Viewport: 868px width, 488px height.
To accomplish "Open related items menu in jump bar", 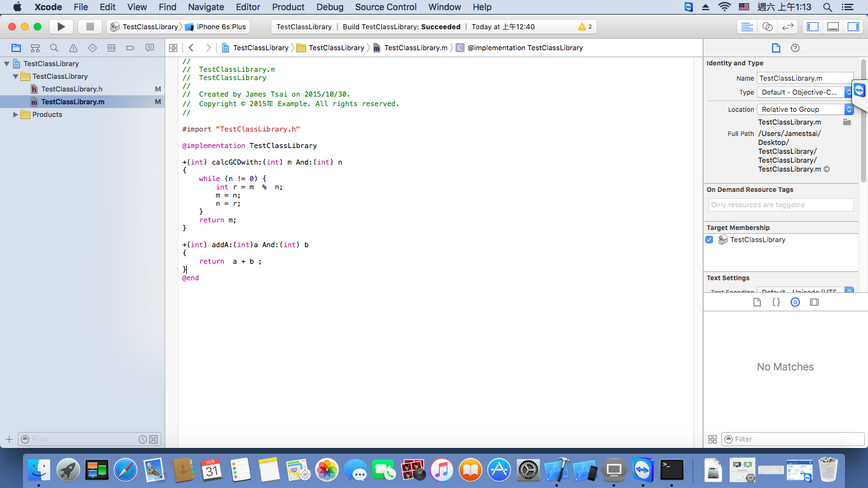I will pyautogui.click(x=173, y=48).
